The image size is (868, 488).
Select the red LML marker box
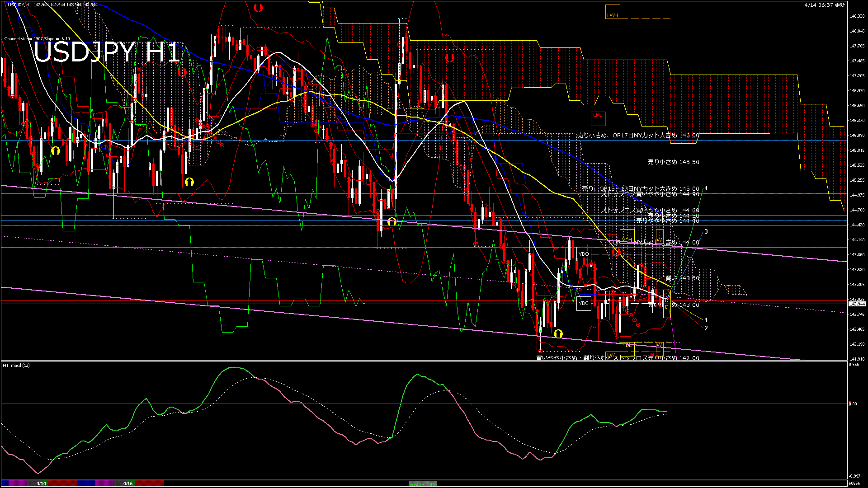point(598,118)
